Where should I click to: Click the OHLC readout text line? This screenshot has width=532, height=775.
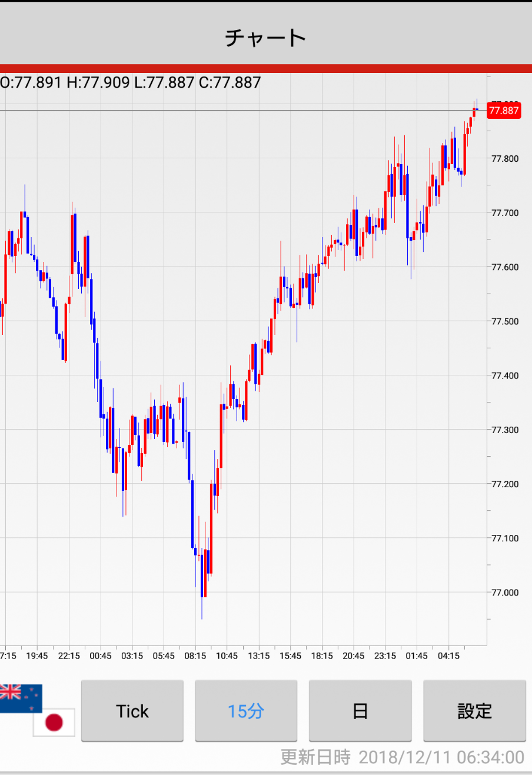coord(131,82)
